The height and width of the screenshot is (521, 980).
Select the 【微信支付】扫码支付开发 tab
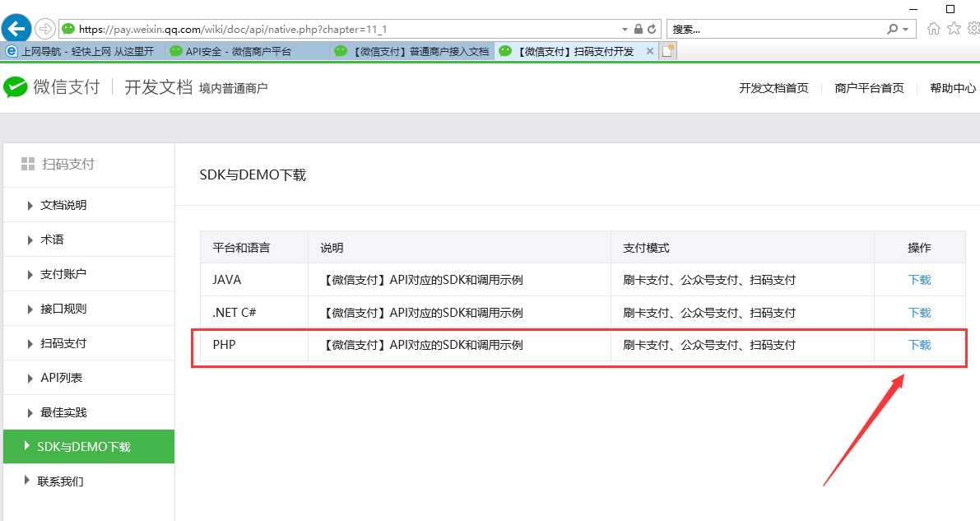coord(575,51)
